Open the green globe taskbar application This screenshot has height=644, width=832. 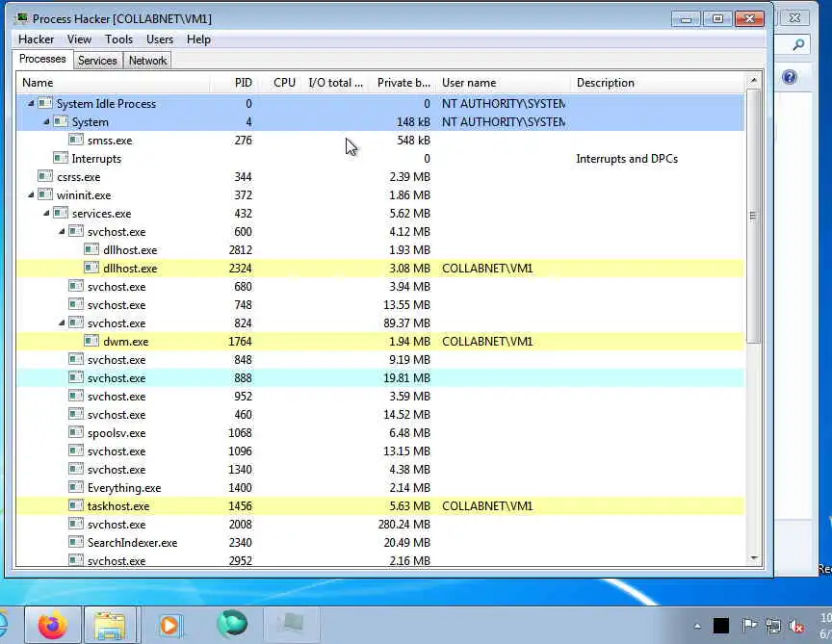click(x=232, y=624)
